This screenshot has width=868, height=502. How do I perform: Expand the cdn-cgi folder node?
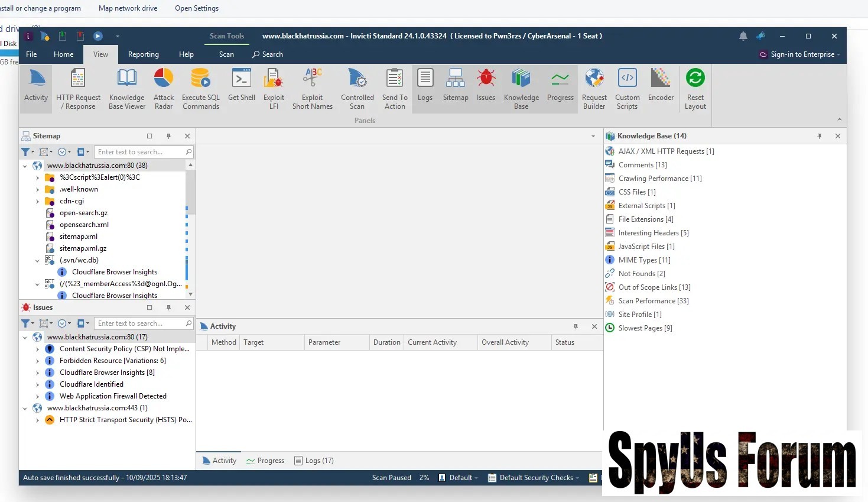[37, 201]
